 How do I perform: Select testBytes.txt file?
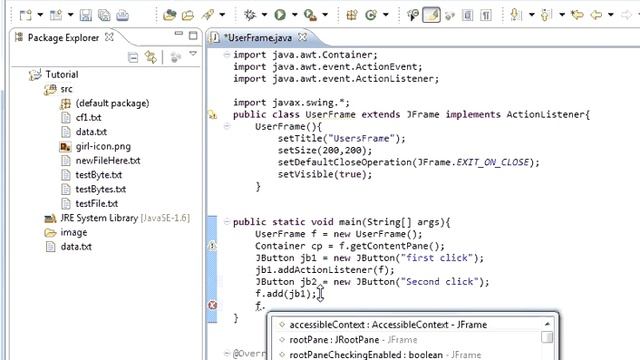tap(100, 189)
